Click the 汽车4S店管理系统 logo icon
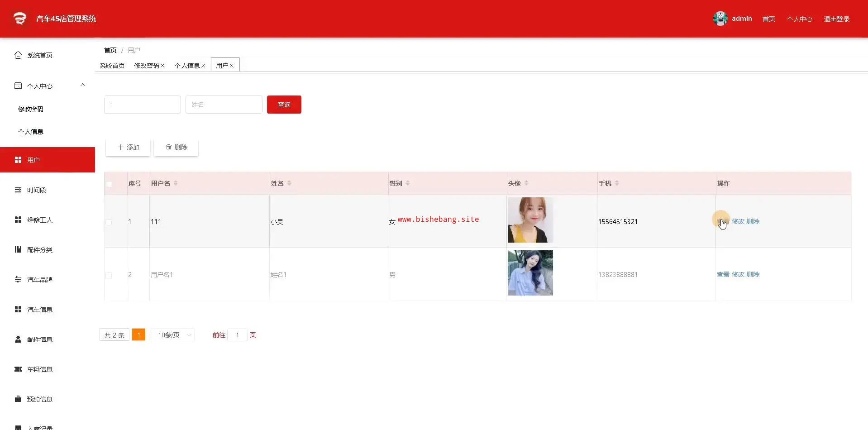 tap(20, 19)
